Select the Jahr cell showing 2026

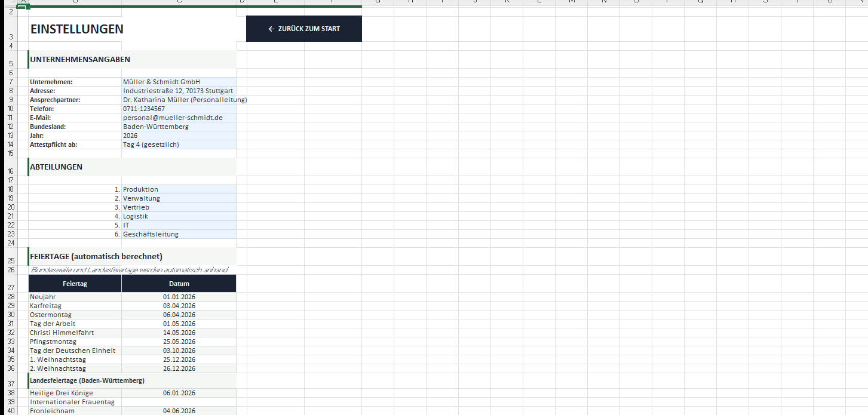point(179,136)
